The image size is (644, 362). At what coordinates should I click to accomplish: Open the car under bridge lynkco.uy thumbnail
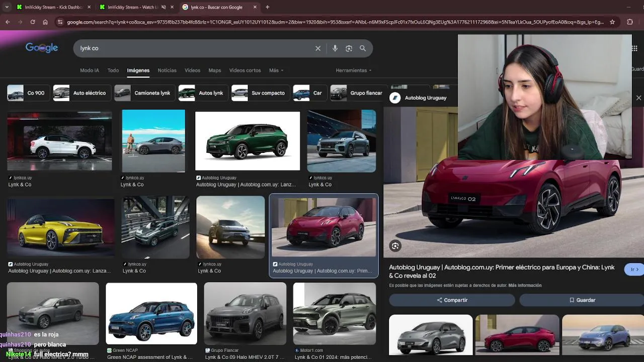point(155,227)
